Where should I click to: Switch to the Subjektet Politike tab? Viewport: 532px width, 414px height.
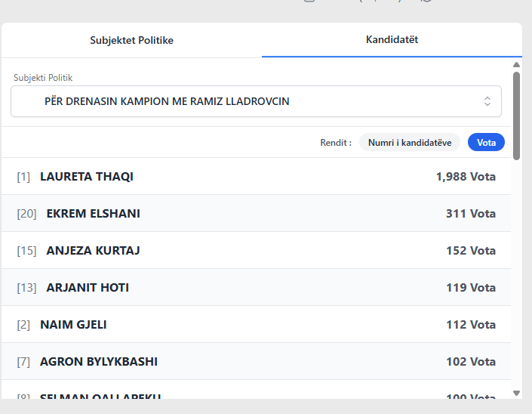(131, 40)
